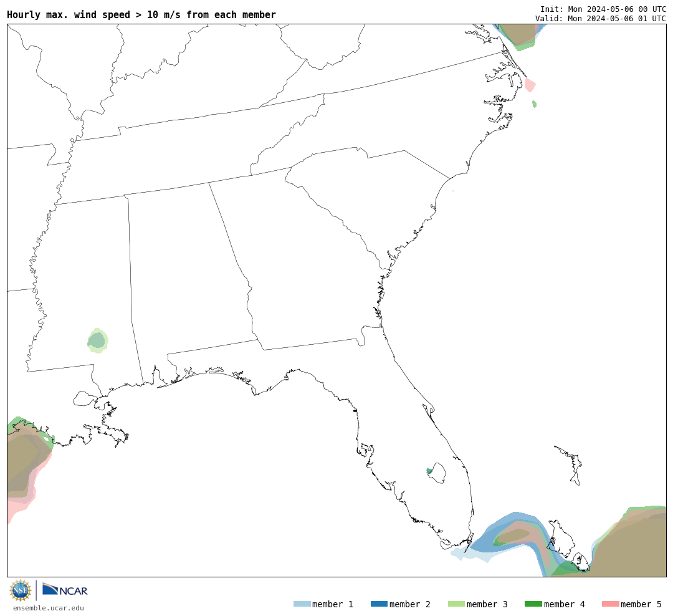Click the 'Valid: Mon 2024-05-06 01 UTC' text
The width and height of the screenshot is (673, 616).
point(601,19)
